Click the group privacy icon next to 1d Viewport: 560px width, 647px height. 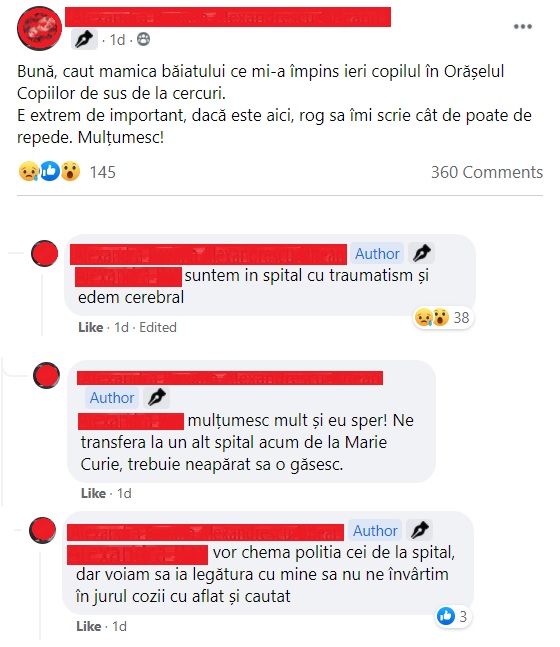tap(143, 39)
